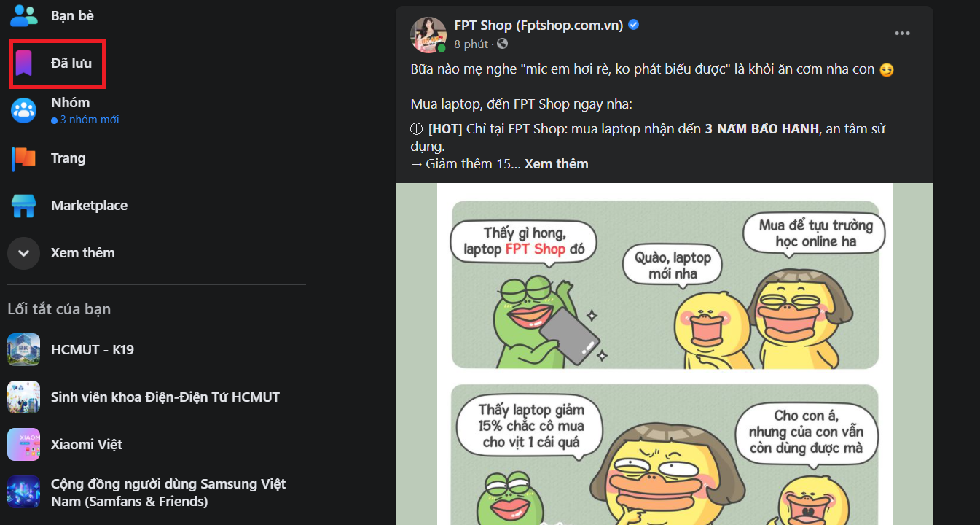This screenshot has width=980, height=525.
Task: Click the Trang flag icon
Action: coord(24,158)
